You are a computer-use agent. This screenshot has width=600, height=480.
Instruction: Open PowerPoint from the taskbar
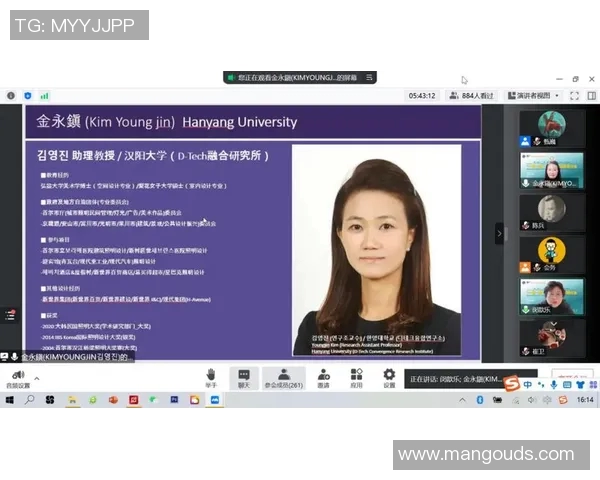tap(113, 400)
